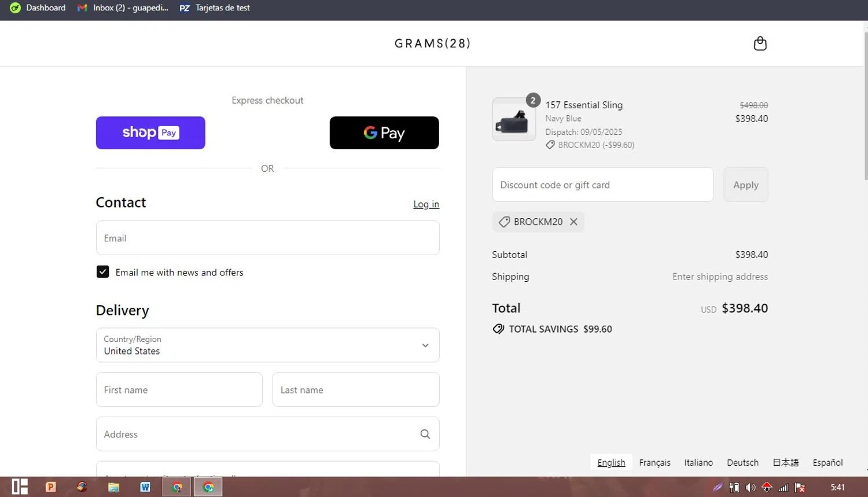Open the shopping bag cart icon

point(760,43)
